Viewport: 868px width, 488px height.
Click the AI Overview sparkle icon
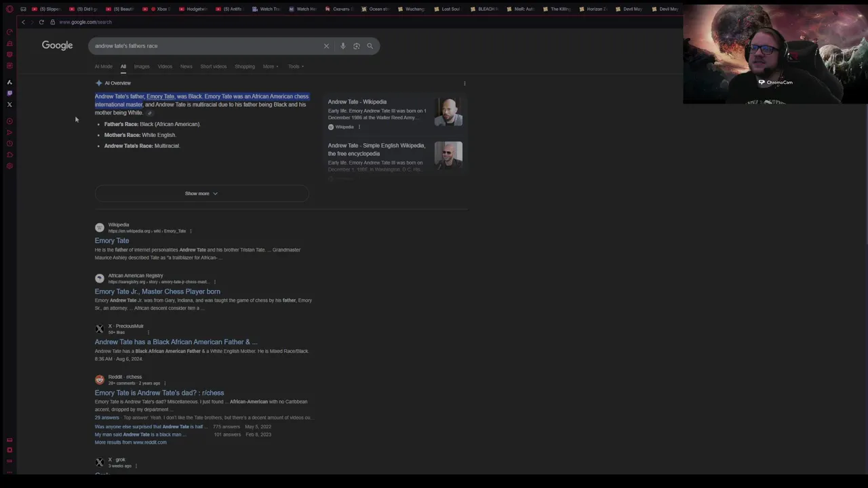[x=99, y=83]
